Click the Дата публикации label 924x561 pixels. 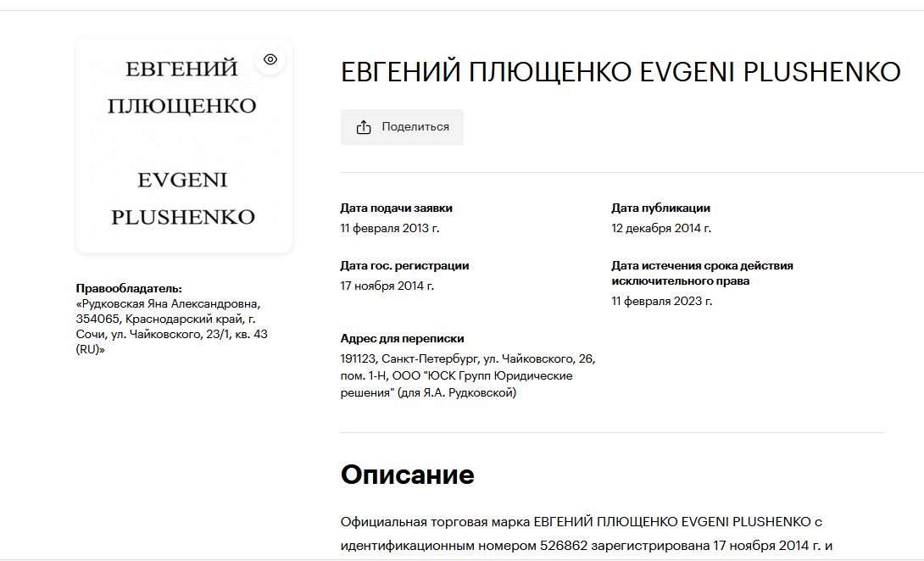click(660, 208)
